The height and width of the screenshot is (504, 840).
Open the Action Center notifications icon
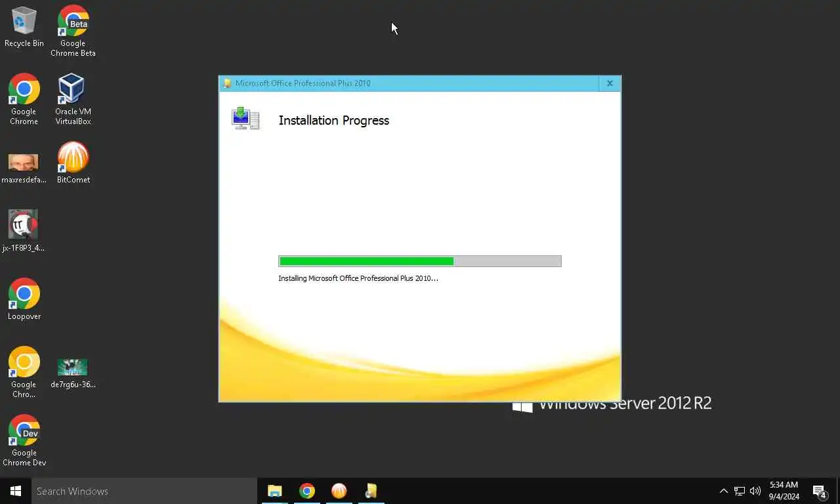click(820, 491)
